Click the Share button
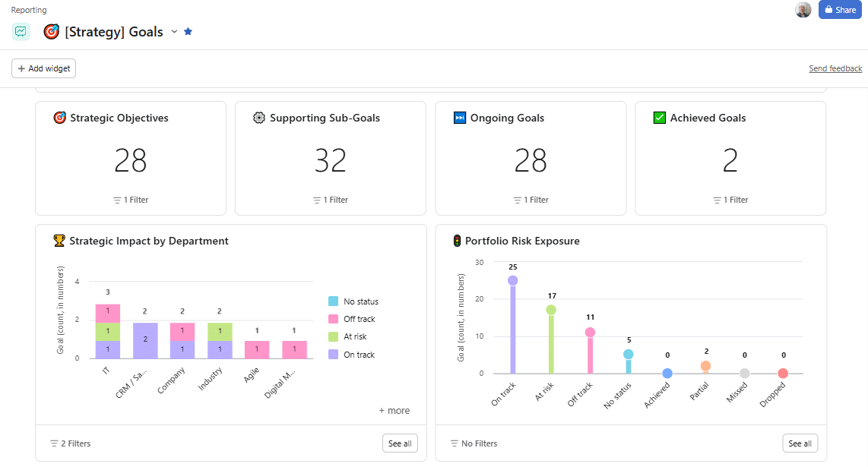The height and width of the screenshot is (467, 868). [x=840, y=9]
